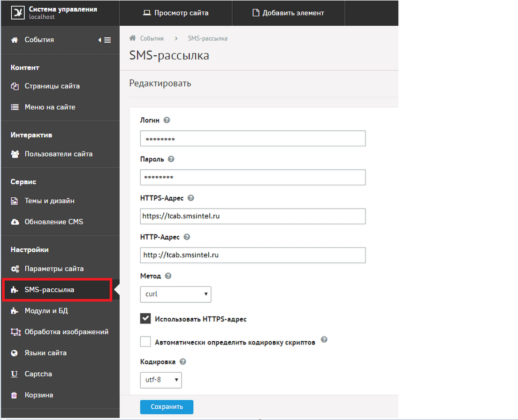Show help for HTTPS-Адрес field
This screenshot has height=420, width=518.
190,198
